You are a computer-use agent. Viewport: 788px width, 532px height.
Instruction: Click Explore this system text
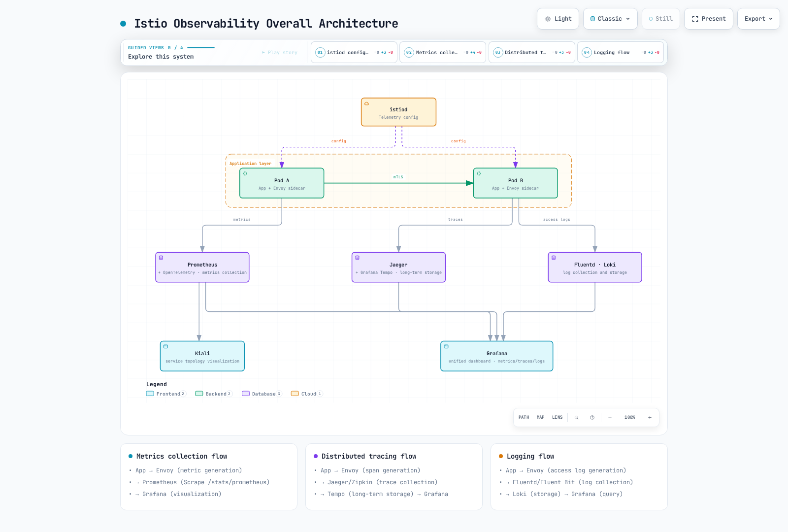(x=161, y=57)
